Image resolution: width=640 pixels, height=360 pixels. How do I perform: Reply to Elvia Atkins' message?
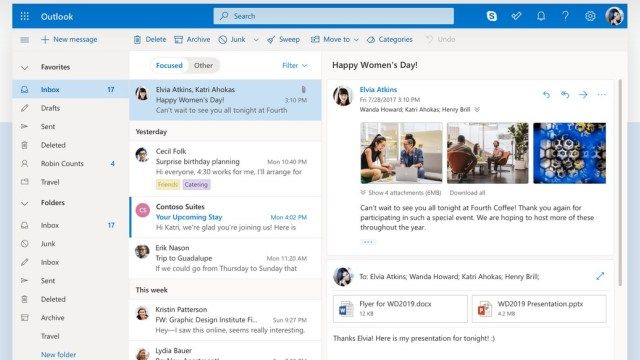[x=546, y=95]
